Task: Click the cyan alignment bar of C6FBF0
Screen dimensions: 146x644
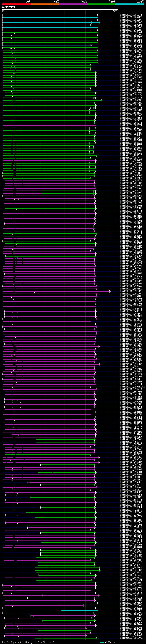Action: pyautogui.click(x=79, y=610)
